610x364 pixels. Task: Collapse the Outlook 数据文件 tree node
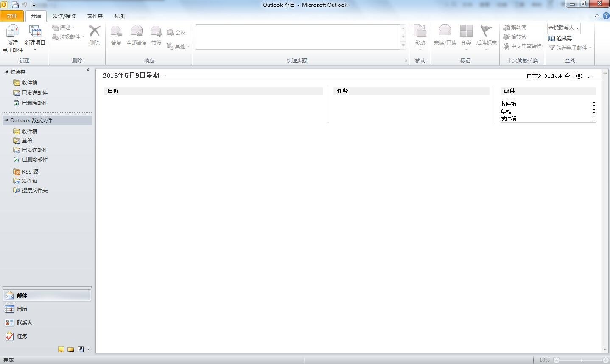[x=6, y=120]
